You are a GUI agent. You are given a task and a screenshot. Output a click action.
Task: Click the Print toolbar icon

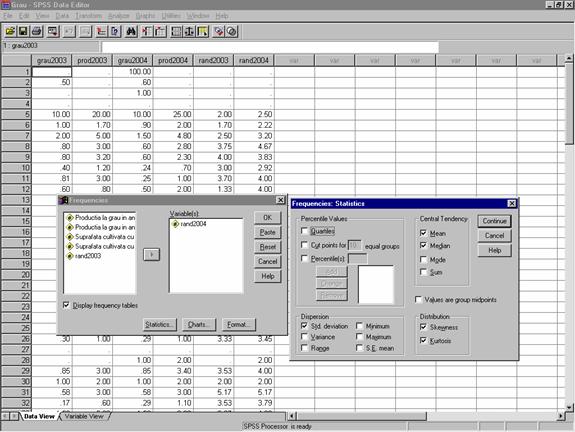[36, 32]
